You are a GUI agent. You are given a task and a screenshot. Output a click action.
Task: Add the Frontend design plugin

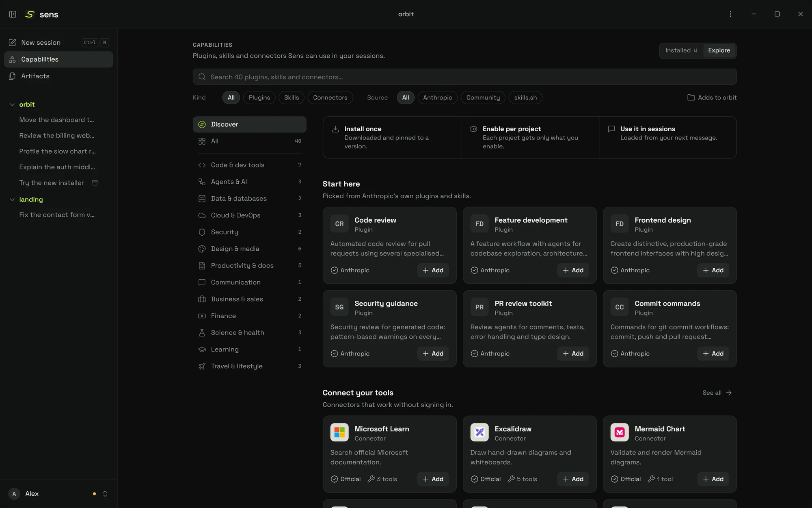[x=713, y=270]
